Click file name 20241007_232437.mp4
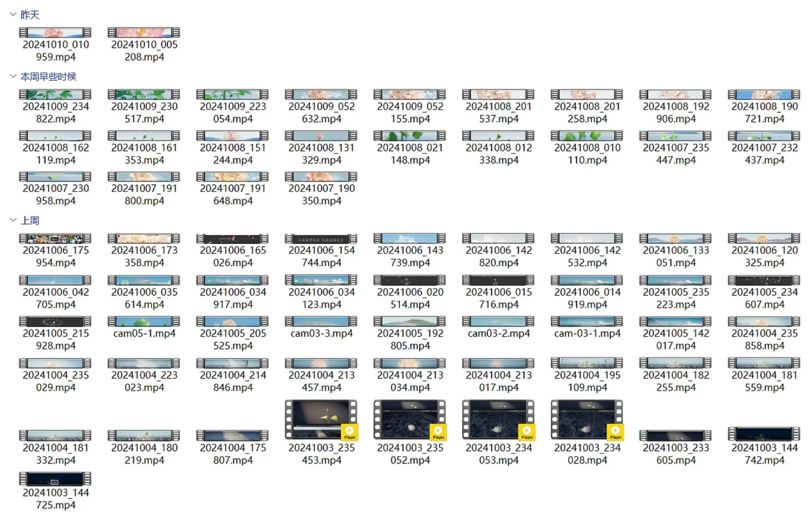The height and width of the screenshot is (529, 812). (x=764, y=154)
